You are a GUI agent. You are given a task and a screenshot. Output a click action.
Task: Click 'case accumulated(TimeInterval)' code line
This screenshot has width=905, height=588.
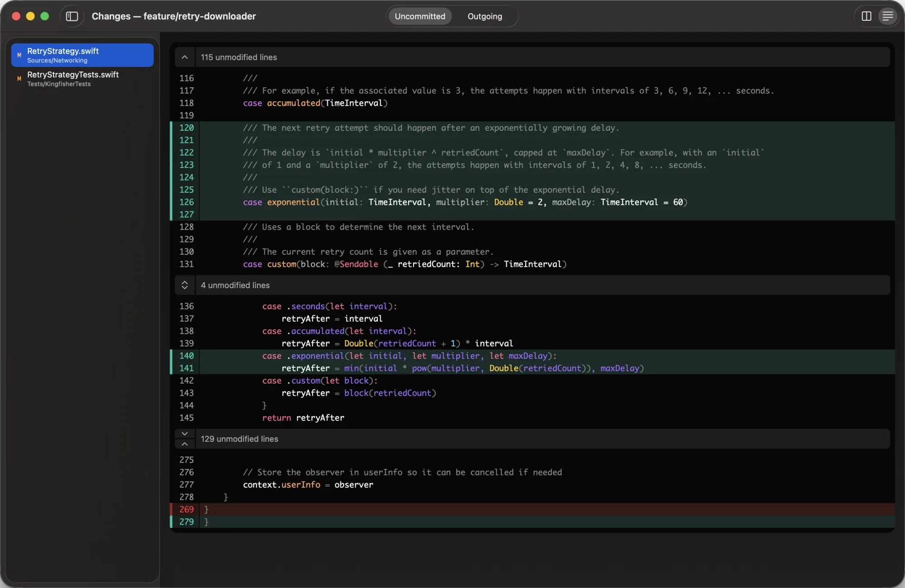(315, 103)
